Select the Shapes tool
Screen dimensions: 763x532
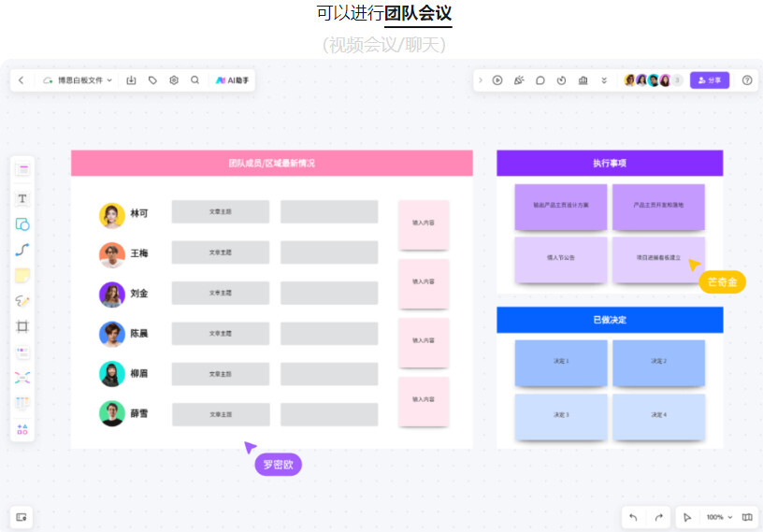[22, 224]
